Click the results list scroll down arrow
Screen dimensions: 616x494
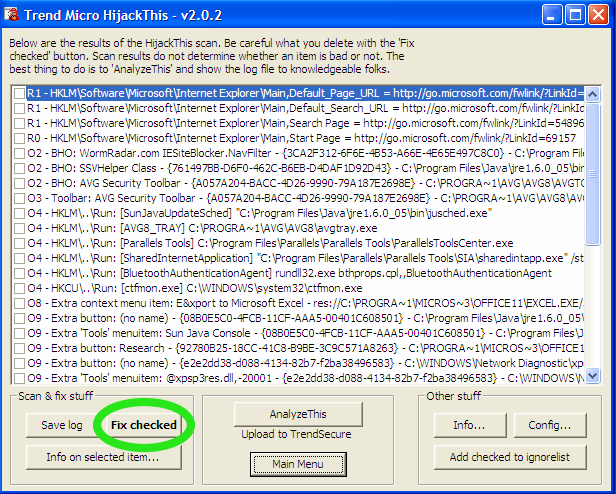tap(592, 375)
